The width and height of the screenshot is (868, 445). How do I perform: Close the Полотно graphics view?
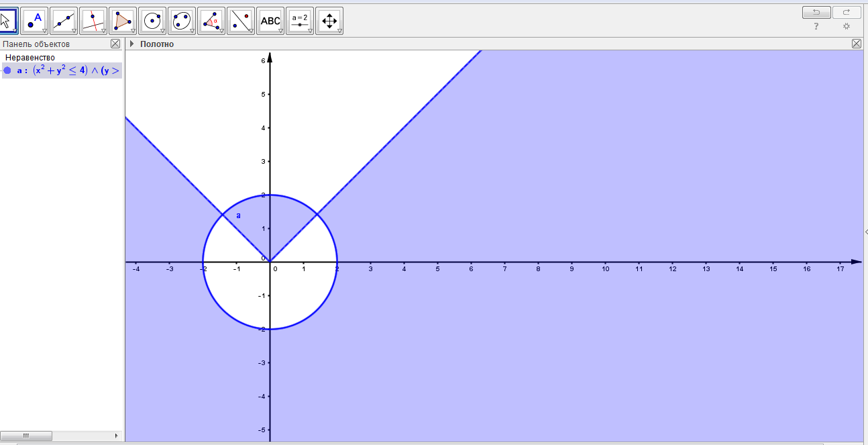coord(857,44)
